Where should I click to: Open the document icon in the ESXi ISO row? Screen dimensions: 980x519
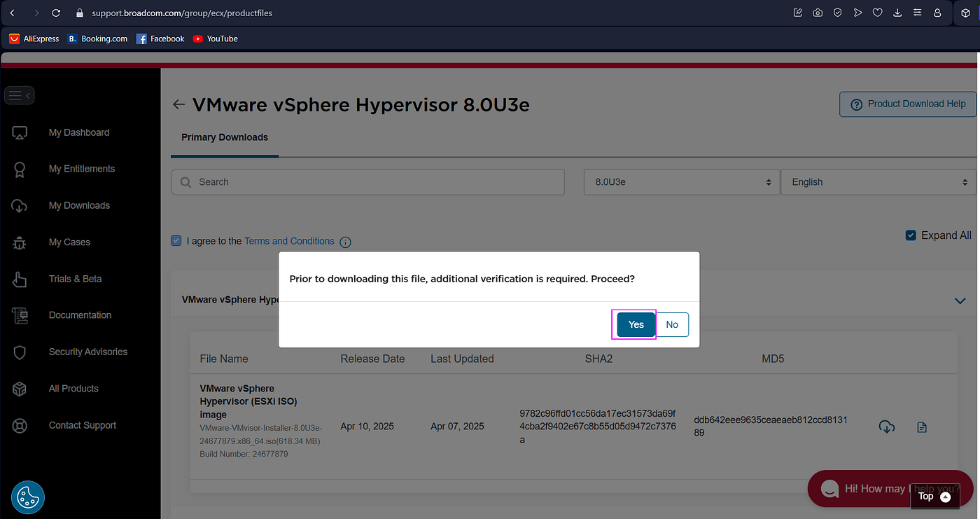pos(922,427)
